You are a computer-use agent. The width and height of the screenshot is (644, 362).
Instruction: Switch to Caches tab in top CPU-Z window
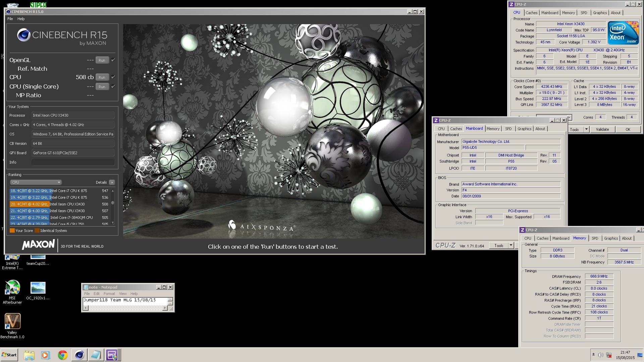(532, 13)
